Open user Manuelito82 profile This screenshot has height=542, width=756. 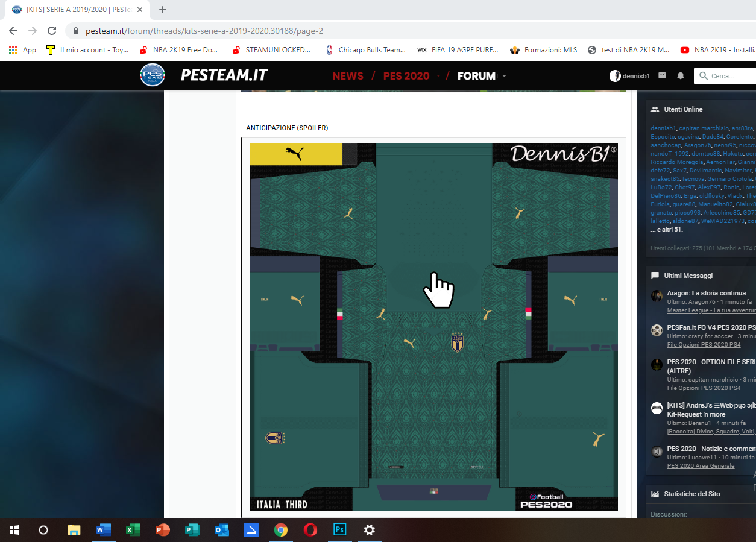[x=715, y=204]
